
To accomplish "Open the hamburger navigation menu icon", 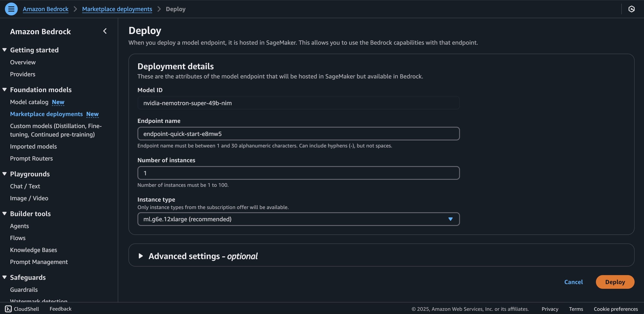I will pos(11,9).
